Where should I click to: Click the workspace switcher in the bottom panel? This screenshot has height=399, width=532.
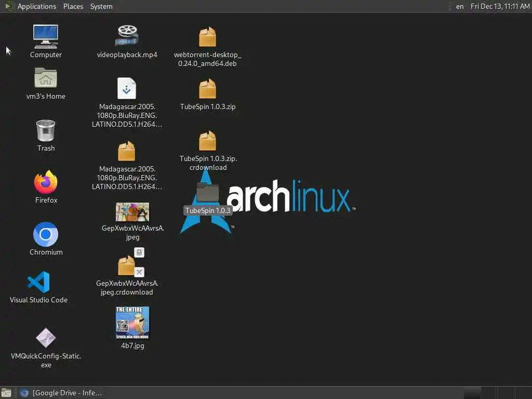click(497, 393)
